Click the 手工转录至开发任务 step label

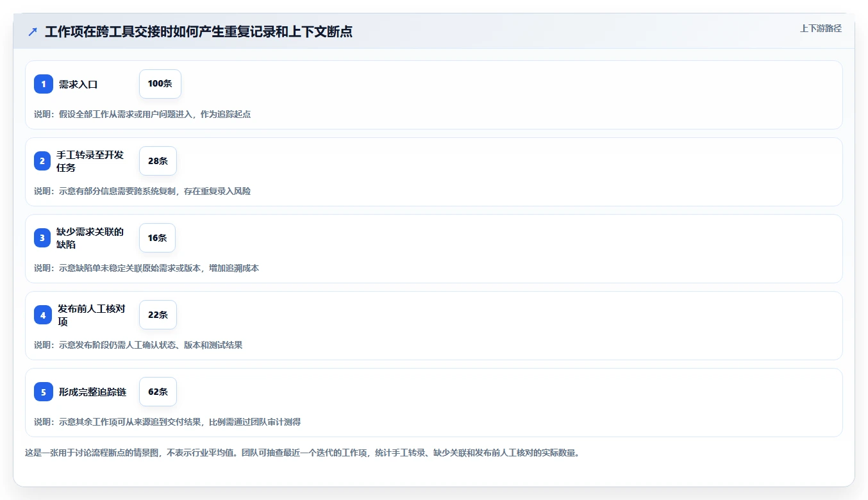[90, 161]
